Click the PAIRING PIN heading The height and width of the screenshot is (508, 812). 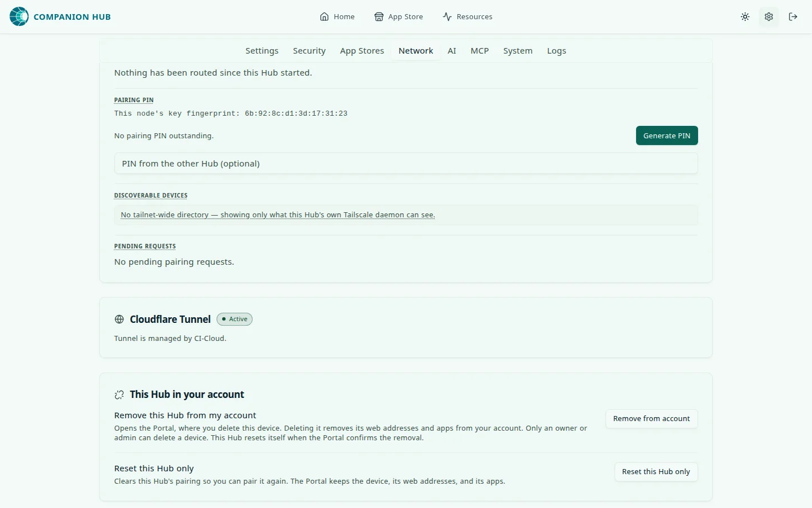coord(134,100)
